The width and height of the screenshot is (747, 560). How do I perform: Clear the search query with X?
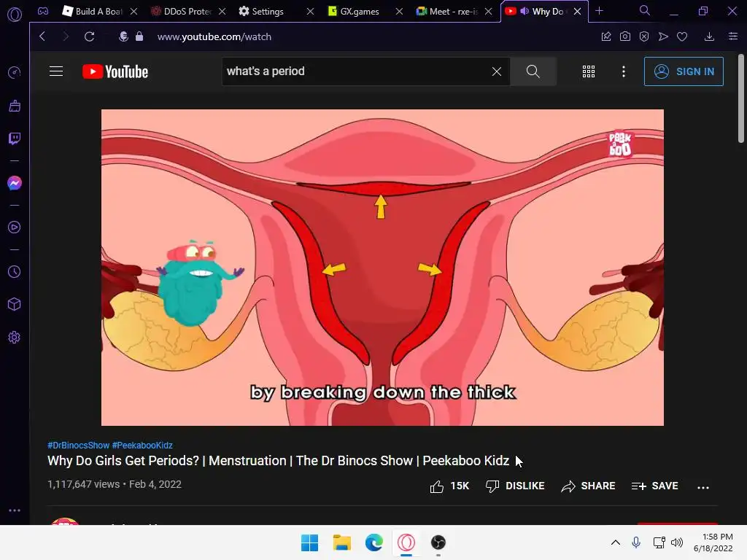pos(496,71)
